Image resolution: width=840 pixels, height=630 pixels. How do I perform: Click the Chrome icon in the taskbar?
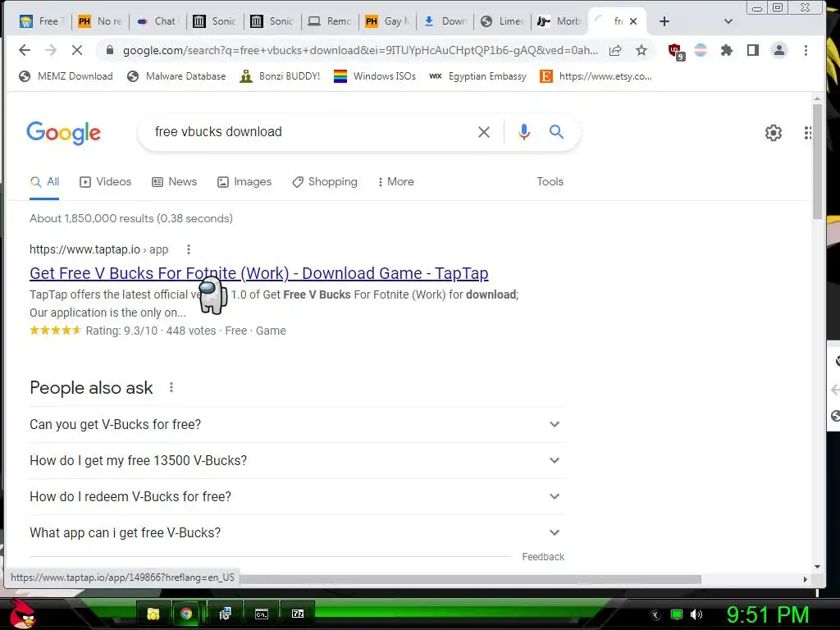pyautogui.click(x=186, y=614)
